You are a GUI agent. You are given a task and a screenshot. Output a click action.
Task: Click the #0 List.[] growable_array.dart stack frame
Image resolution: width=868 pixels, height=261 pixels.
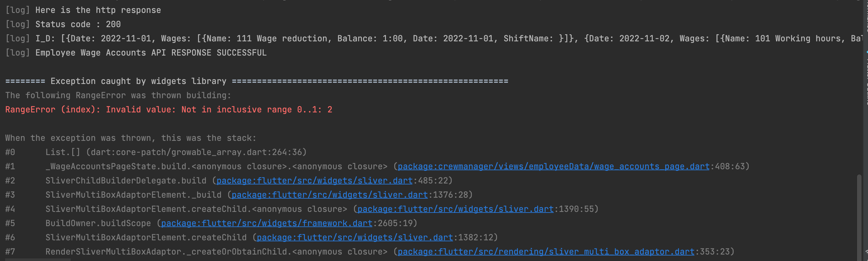click(156, 152)
